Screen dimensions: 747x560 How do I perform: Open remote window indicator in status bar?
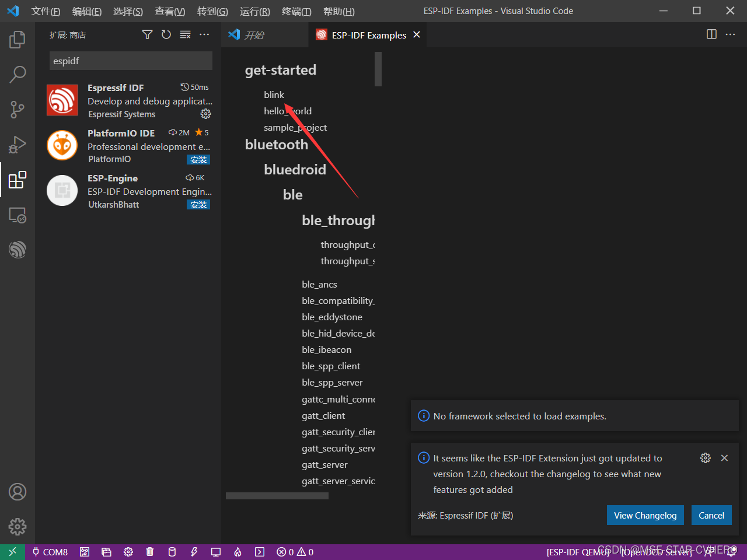click(12, 552)
